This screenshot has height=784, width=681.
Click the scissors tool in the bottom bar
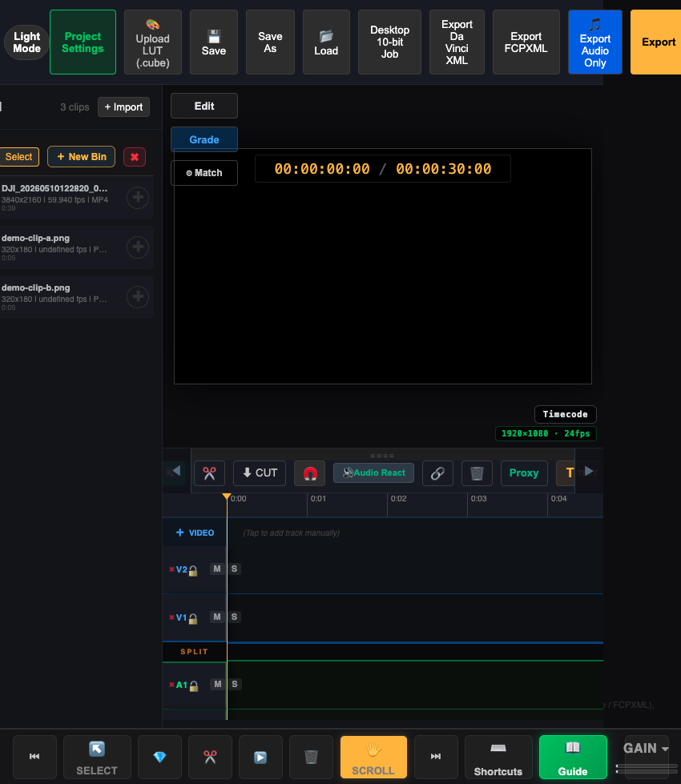[210, 757]
